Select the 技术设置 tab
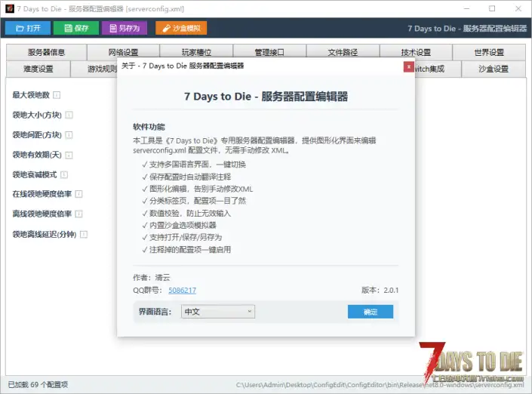532x394 pixels. [x=416, y=52]
